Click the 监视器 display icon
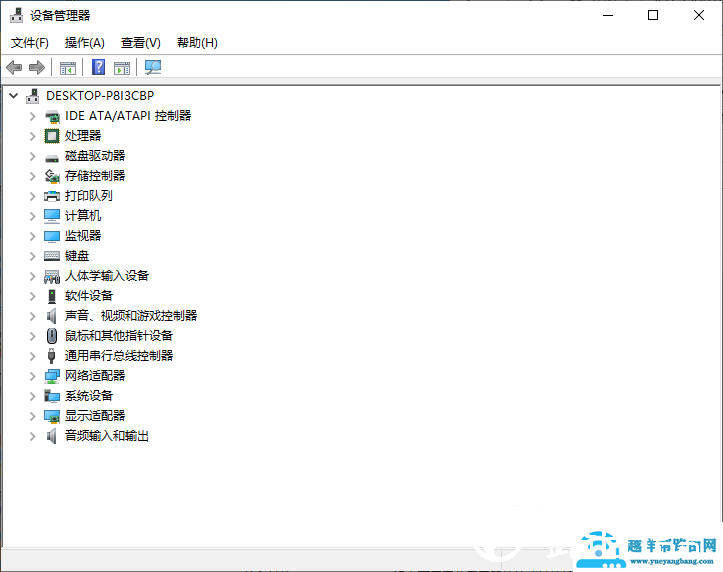The width and height of the screenshot is (723, 572). tap(52, 236)
